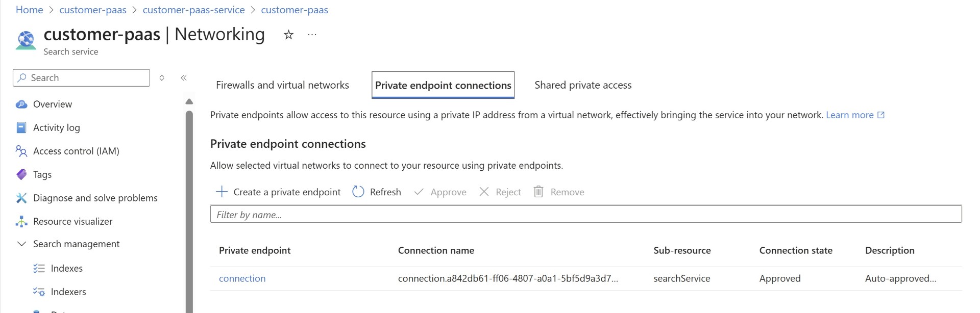Click the Tags icon

click(21, 174)
